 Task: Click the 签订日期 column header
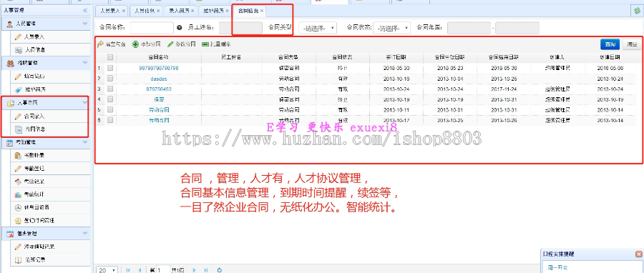(x=396, y=57)
